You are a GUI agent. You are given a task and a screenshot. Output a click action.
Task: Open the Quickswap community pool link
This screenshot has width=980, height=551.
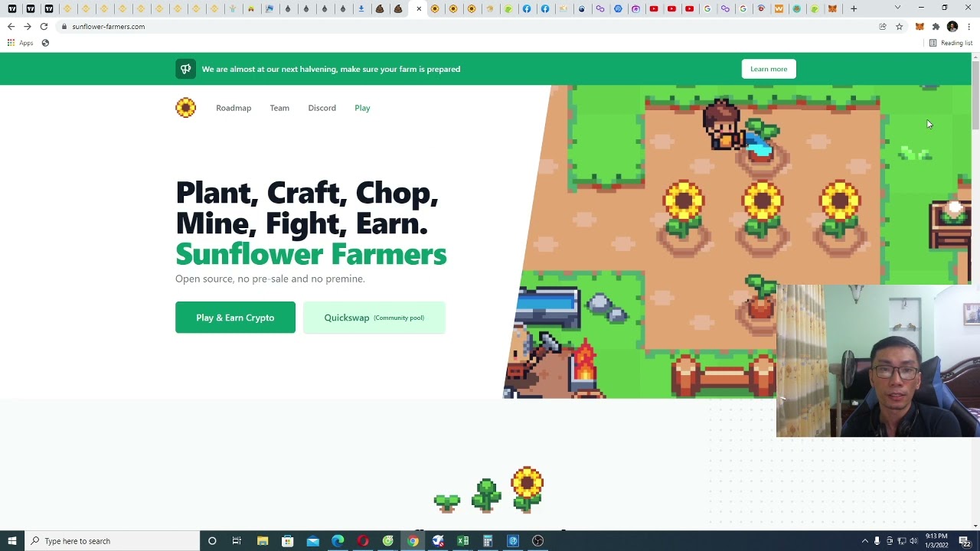tap(374, 318)
